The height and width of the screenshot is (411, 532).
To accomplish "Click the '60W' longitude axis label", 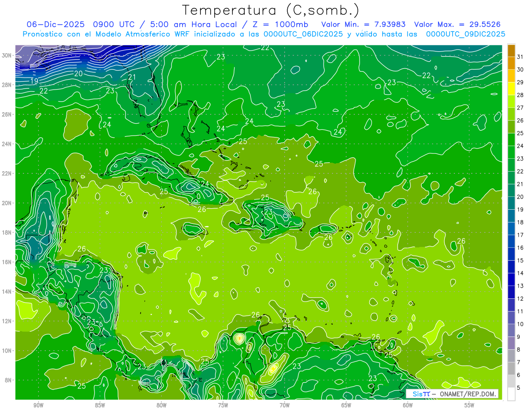I will [x=408, y=405].
